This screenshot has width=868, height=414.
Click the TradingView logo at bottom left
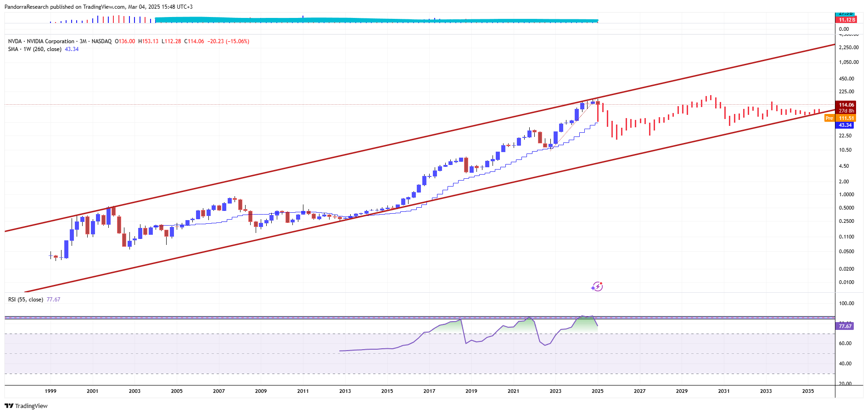[x=26, y=406]
